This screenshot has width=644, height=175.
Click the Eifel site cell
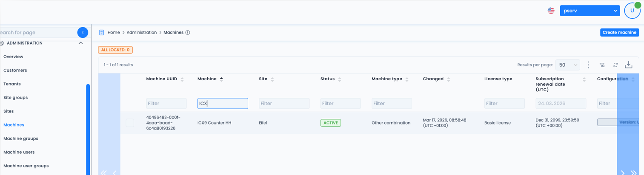tap(263, 123)
